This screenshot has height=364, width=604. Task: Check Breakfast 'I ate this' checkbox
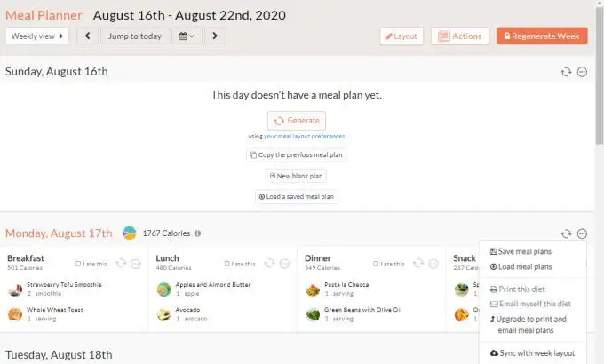(78, 264)
